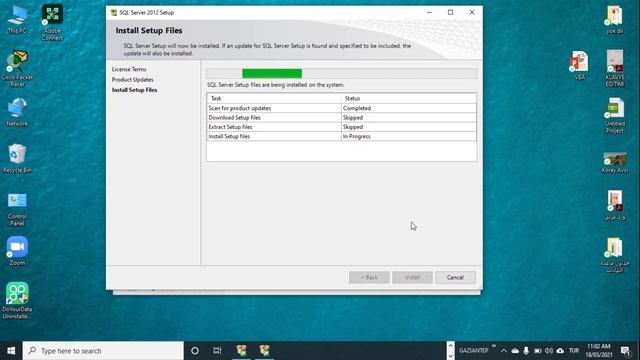Click GAZIANTEP weather toolbar in taskbar

click(x=473, y=351)
